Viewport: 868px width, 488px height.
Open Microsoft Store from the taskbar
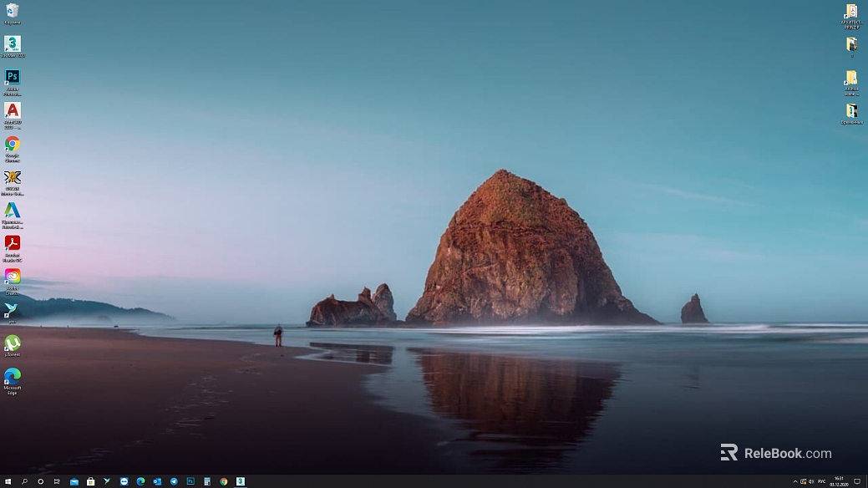90,481
